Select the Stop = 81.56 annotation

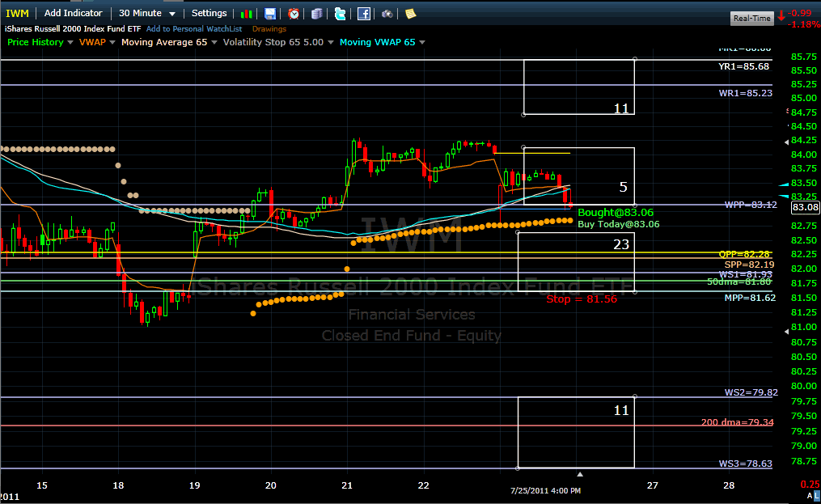click(582, 299)
